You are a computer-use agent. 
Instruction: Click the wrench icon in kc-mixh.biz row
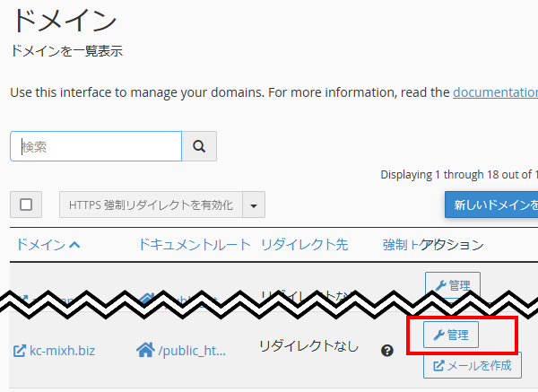(438, 335)
